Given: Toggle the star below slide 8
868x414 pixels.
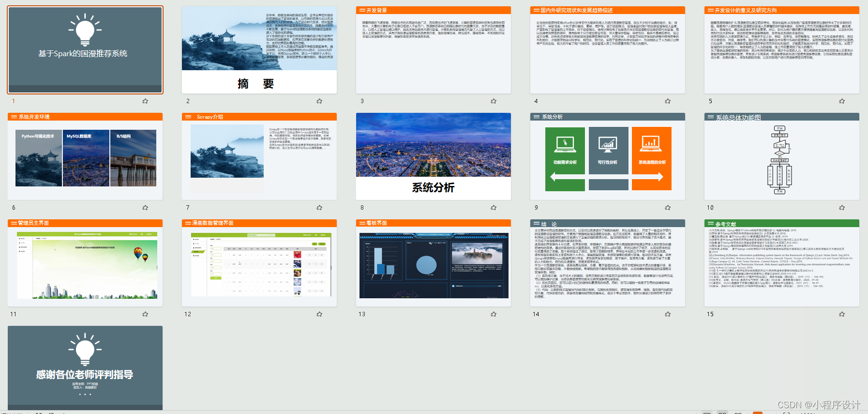Looking at the screenshot, I should click(x=494, y=208).
